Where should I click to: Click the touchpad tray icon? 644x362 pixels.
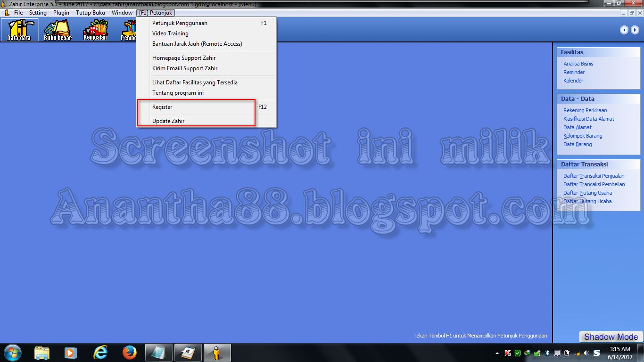click(557, 353)
